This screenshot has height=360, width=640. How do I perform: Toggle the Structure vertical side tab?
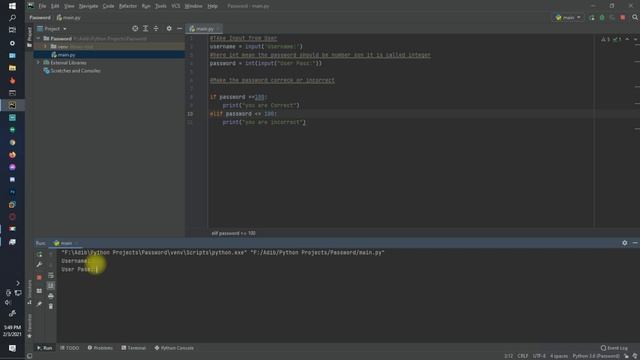(x=29, y=292)
